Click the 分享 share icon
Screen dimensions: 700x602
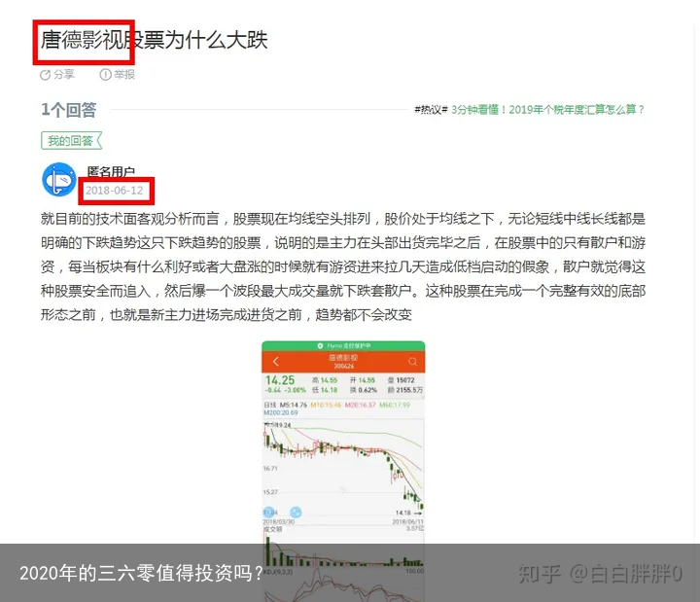tap(45, 75)
